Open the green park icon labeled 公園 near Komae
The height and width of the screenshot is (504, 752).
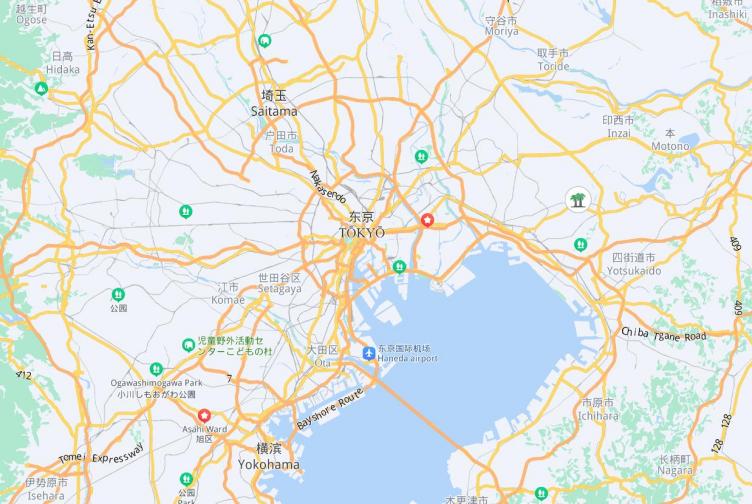coord(118,294)
